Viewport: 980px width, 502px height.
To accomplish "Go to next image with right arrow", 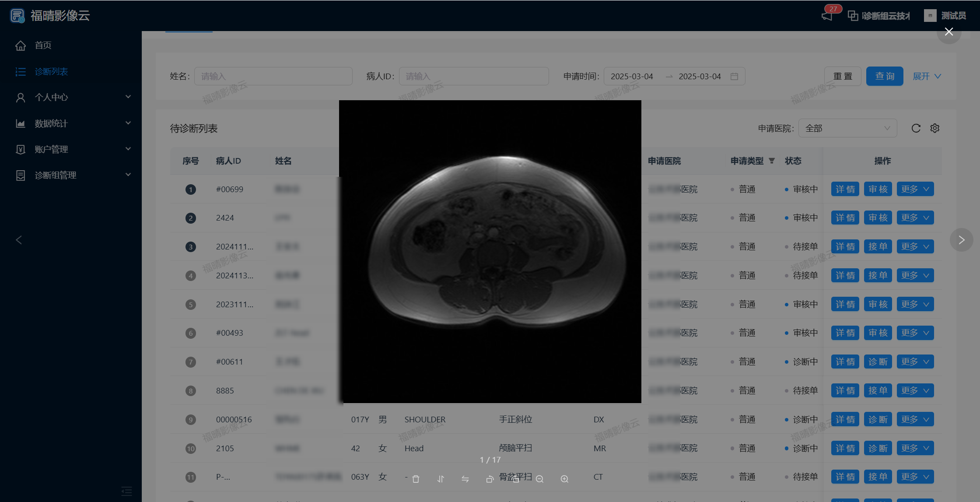I will [961, 240].
